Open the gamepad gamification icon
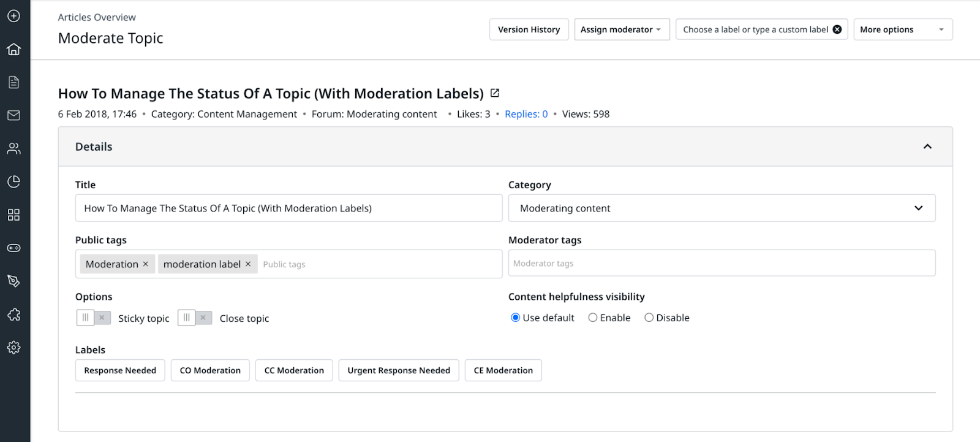 tap(13, 248)
